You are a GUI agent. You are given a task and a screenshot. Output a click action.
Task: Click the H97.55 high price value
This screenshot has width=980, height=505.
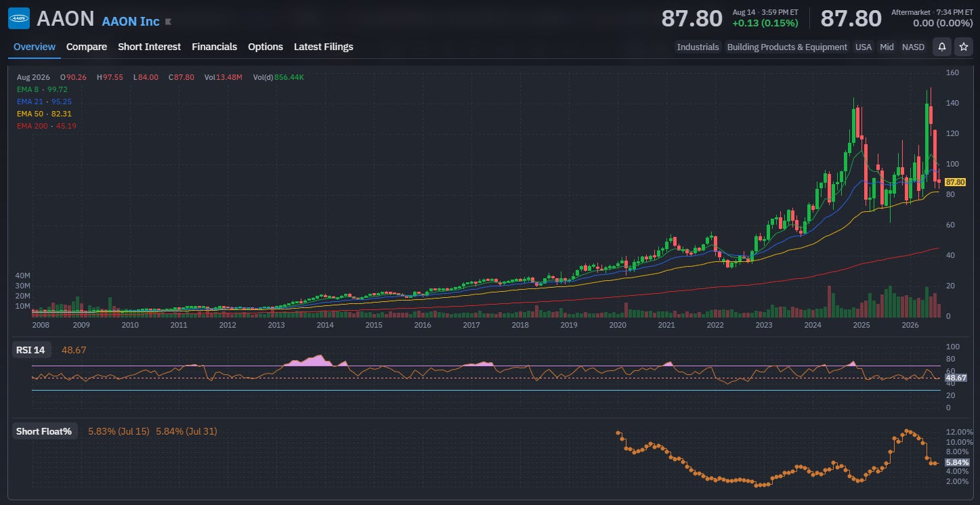110,77
